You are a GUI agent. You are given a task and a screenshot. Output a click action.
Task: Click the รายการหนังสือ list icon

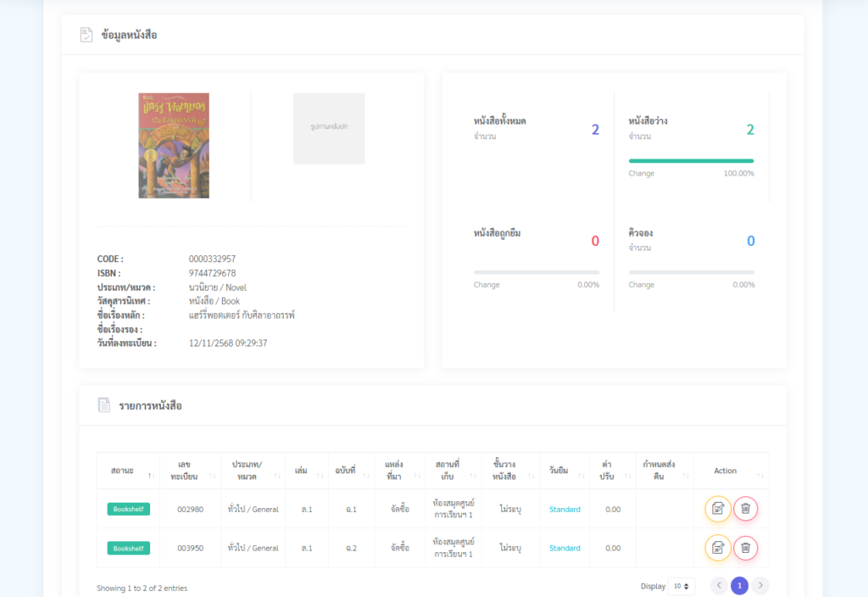point(104,405)
